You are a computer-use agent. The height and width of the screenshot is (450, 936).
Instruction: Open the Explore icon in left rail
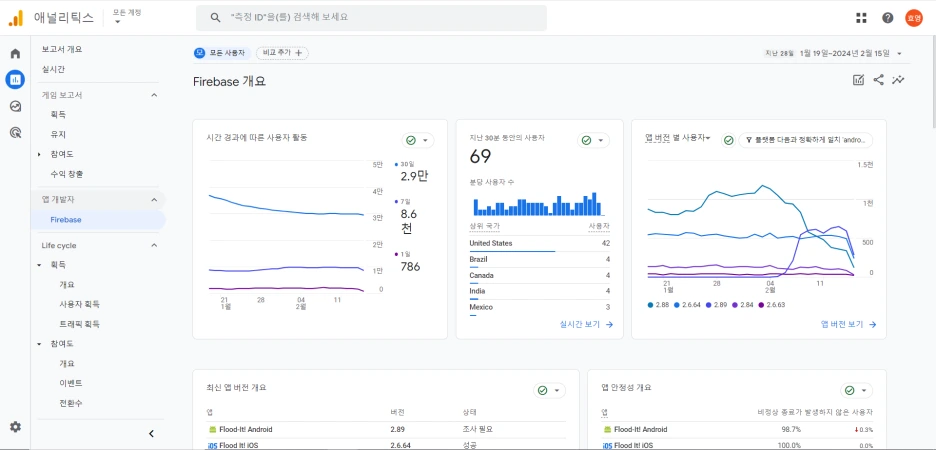pyautogui.click(x=16, y=106)
